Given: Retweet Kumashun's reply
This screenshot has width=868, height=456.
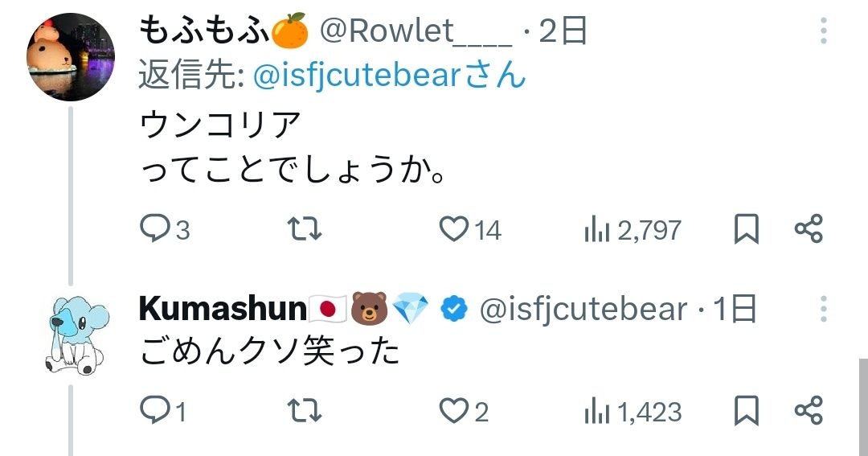Looking at the screenshot, I should point(305,412).
